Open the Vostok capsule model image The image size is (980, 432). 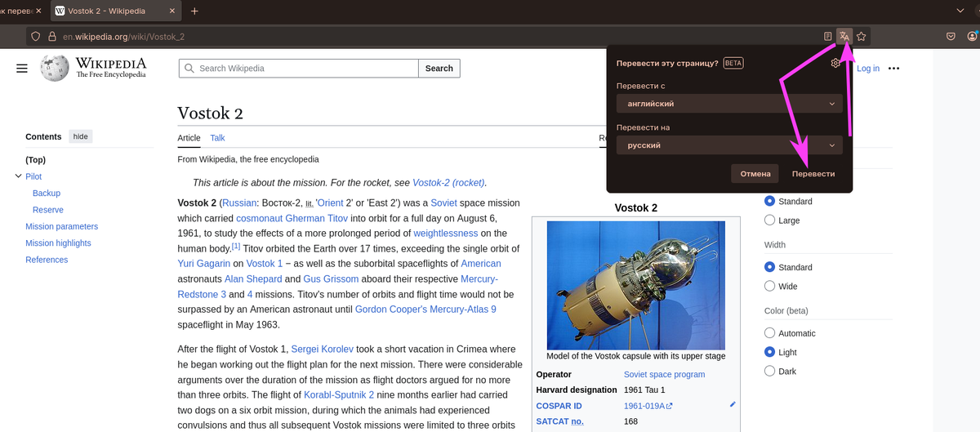[635, 285]
